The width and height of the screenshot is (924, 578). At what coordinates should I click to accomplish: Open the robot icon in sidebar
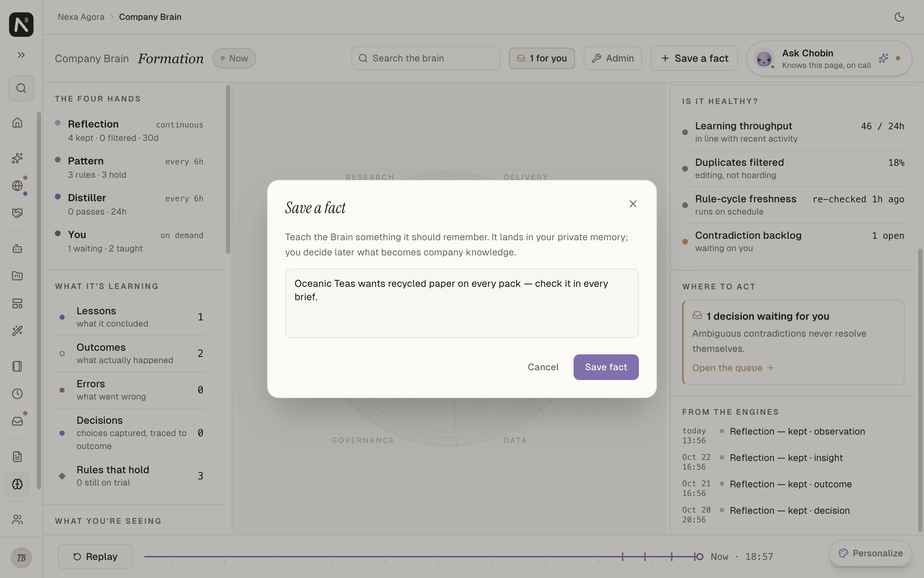pos(17,249)
